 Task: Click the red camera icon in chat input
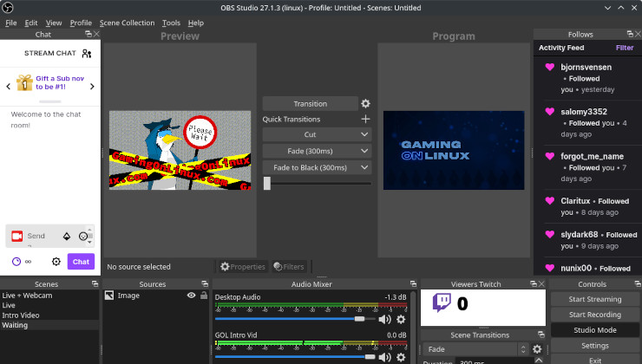point(16,236)
